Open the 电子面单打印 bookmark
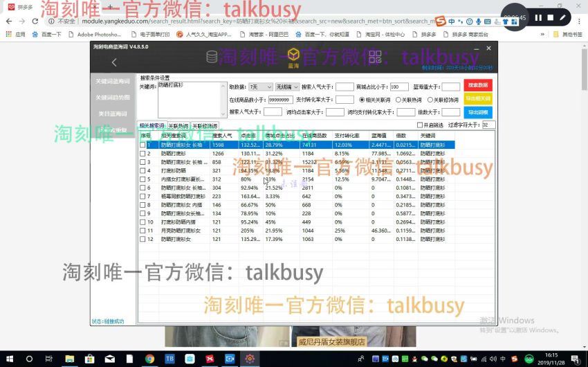The width and height of the screenshot is (588, 367). pos(150,35)
